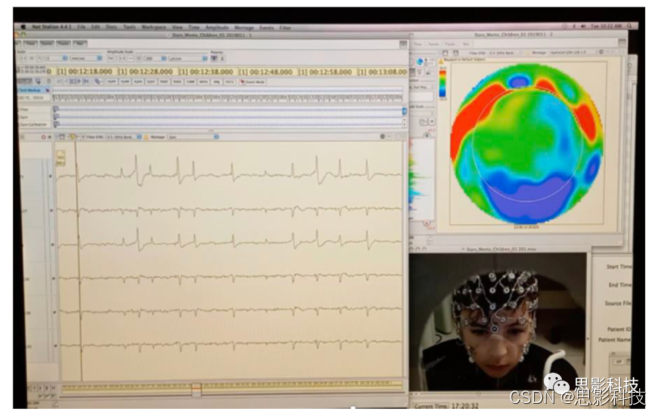Click the blue scroll stepper on event tracks
Image resolution: width=662 pixels, height=416 pixels.
[404, 111]
